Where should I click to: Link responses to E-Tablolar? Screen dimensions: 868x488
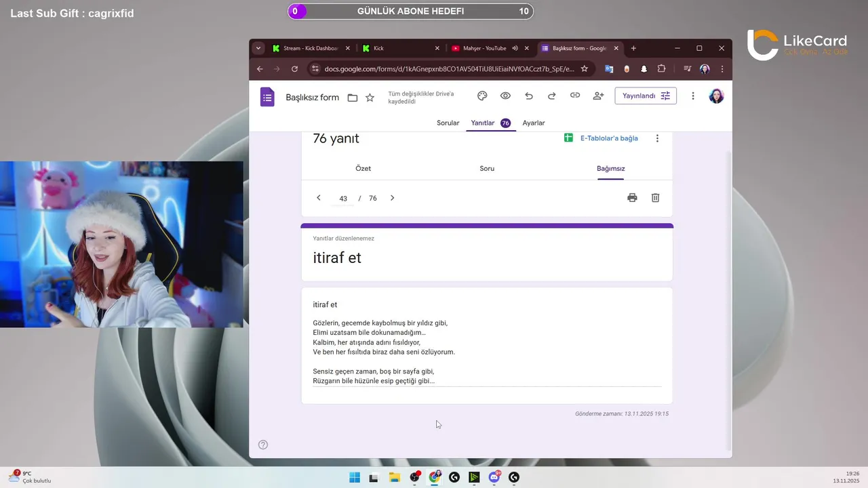click(x=601, y=138)
